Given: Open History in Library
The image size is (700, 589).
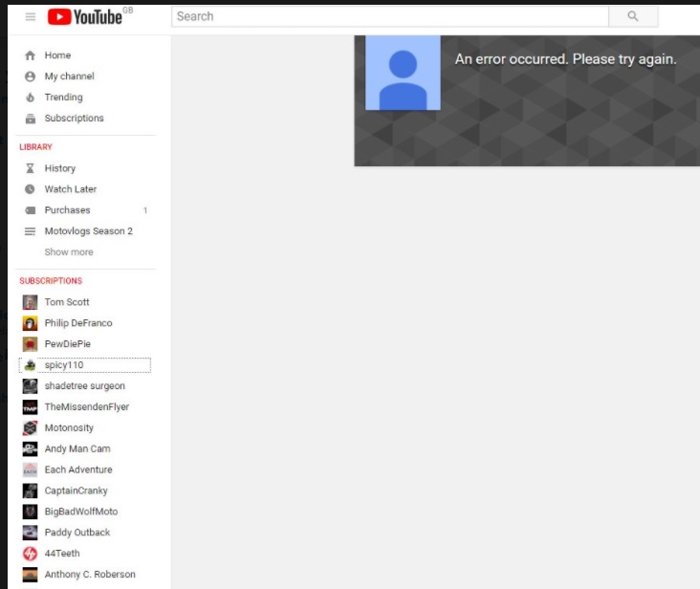Looking at the screenshot, I should pyautogui.click(x=60, y=168).
